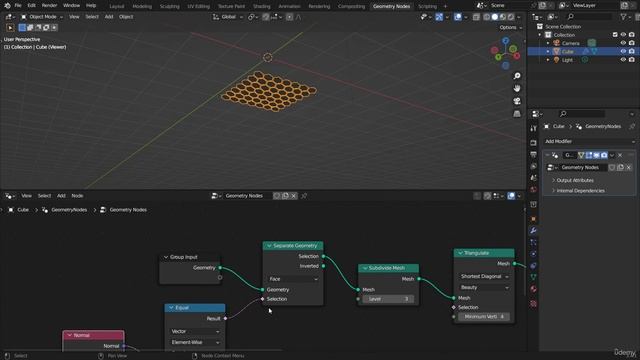
Task: Open the Texture properties tab
Action: pyautogui.click(x=533, y=304)
